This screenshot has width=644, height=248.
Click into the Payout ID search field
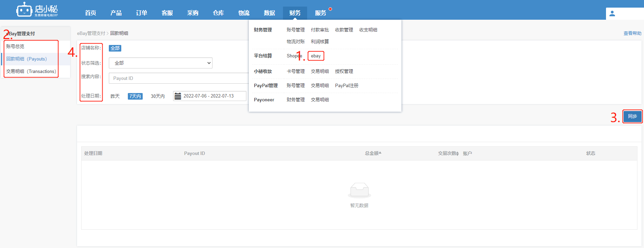click(178, 78)
